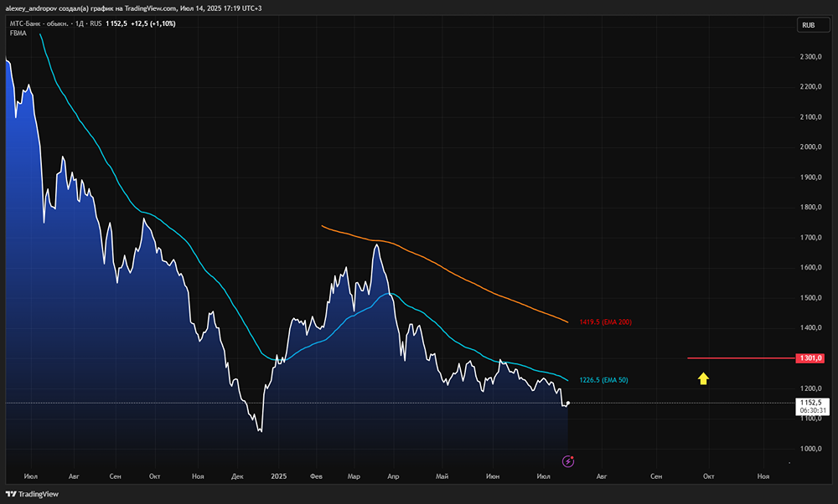Click the purple lightning event icon

pyautogui.click(x=568, y=461)
